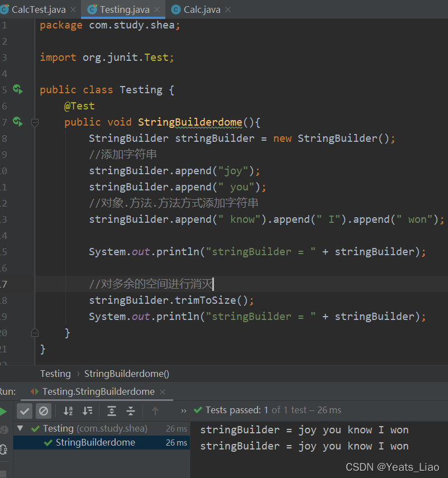Click the run gutter icon beside class Testing

(x=18, y=89)
